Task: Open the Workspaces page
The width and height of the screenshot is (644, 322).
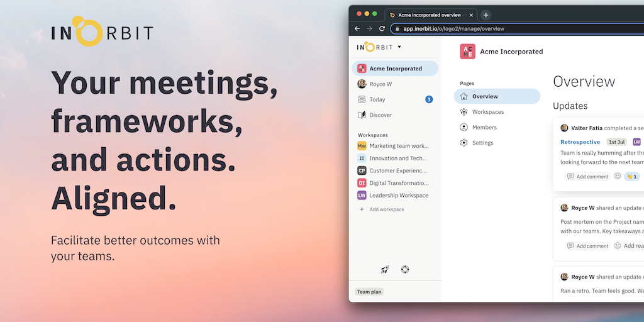Action: tap(497, 112)
